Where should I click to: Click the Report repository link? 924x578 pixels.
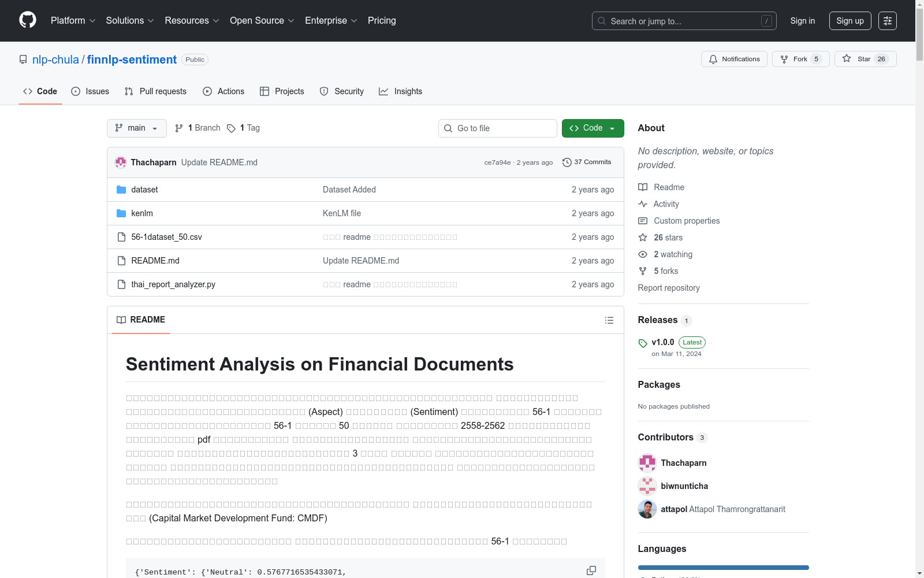[669, 288]
